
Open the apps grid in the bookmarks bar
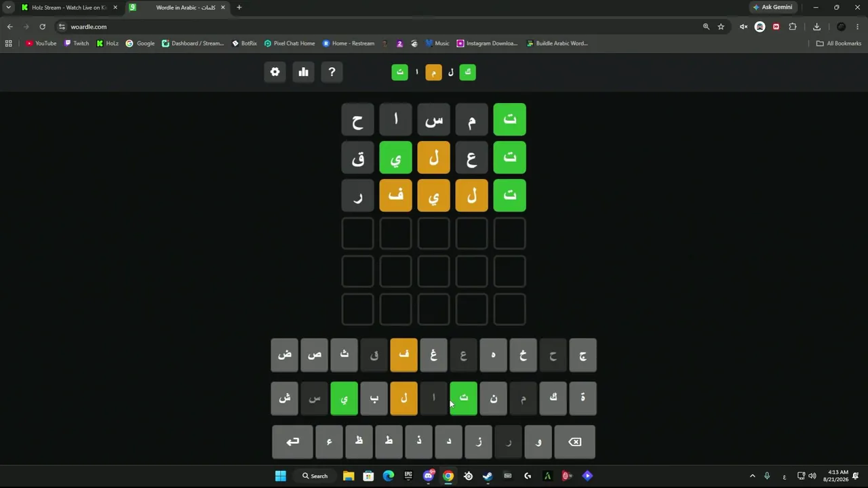8,43
